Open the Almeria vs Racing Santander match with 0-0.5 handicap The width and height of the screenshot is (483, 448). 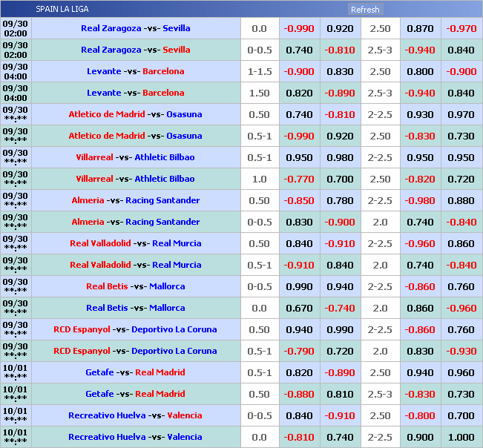135,222
